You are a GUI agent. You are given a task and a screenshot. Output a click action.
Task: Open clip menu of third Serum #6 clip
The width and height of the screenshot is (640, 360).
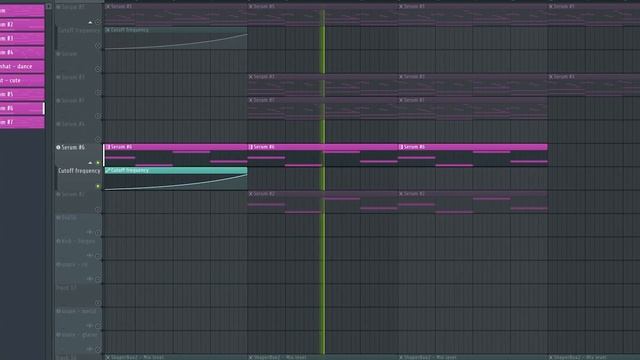tap(401, 147)
